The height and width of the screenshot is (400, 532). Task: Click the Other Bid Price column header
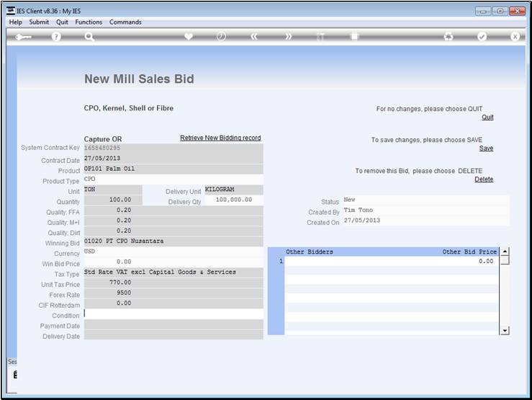coord(469,252)
